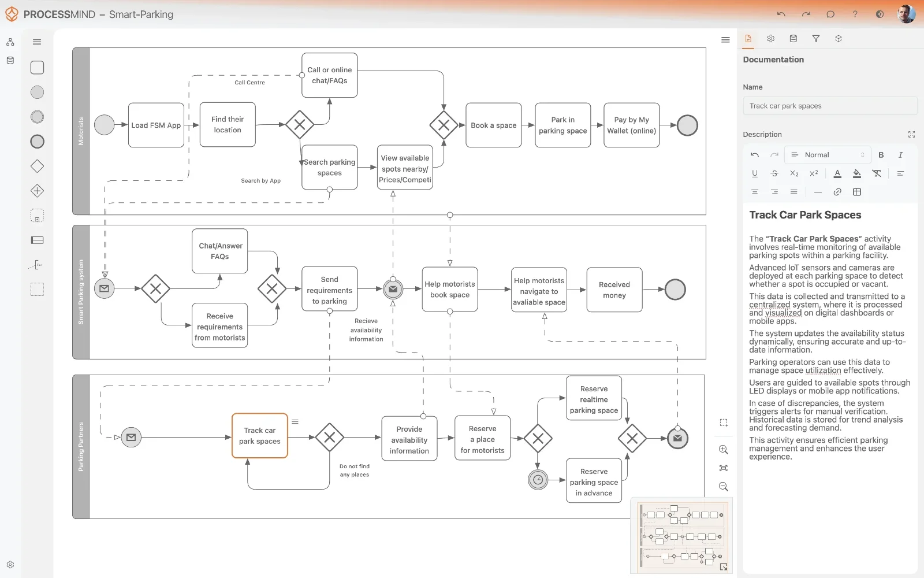Open the process hierarchy view in left sidebar
Screen dimensions: 924x578
pyautogui.click(x=10, y=42)
